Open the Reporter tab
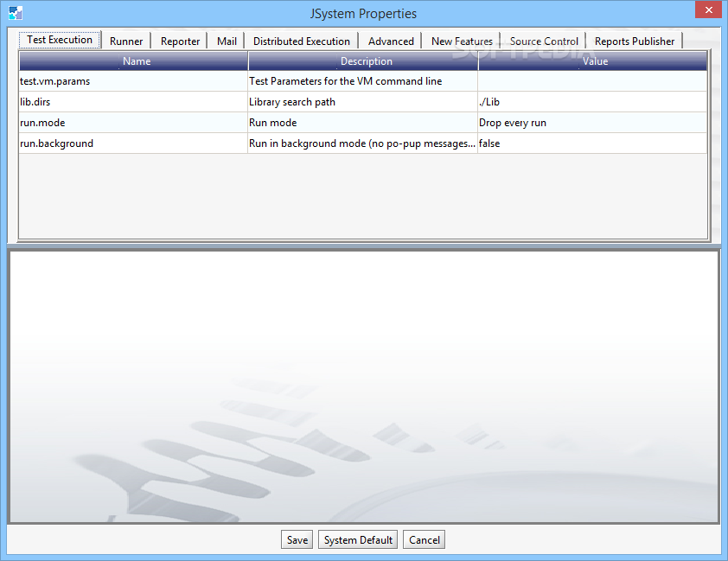Image resolution: width=728 pixels, height=561 pixels. click(180, 41)
